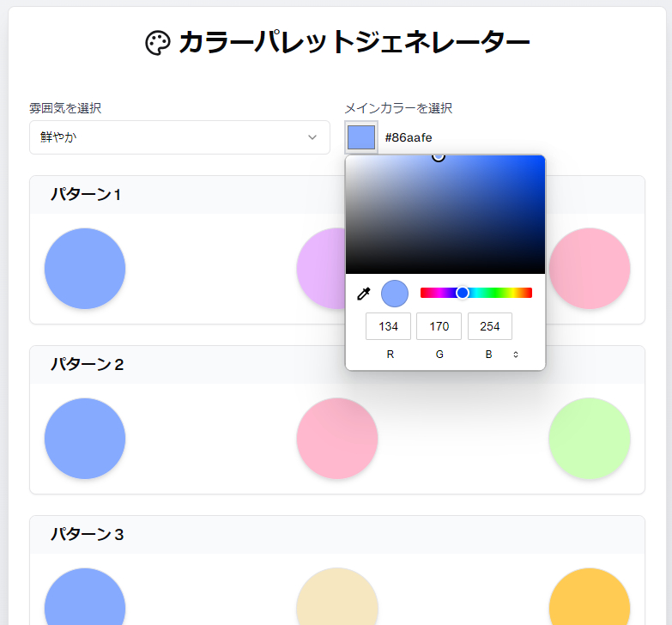Click the R value field showing 134
Image resolution: width=672 pixels, height=625 pixels.
388,326
